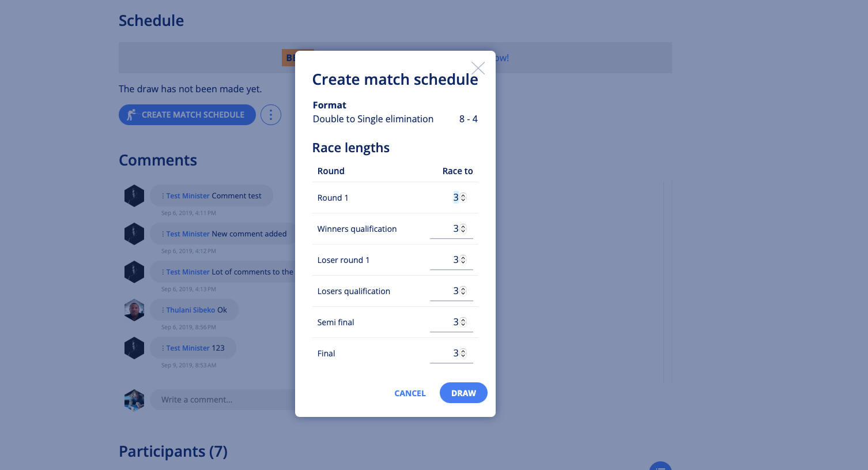Adjust Winners qualification race-to stepper
Image resolution: width=868 pixels, height=470 pixels.
tap(463, 229)
